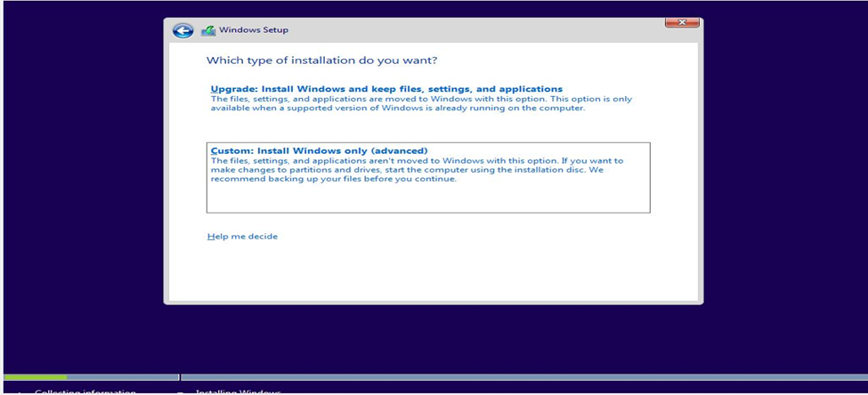The image size is (868, 395).
Task: Open the Help me decide link
Action: coord(242,237)
